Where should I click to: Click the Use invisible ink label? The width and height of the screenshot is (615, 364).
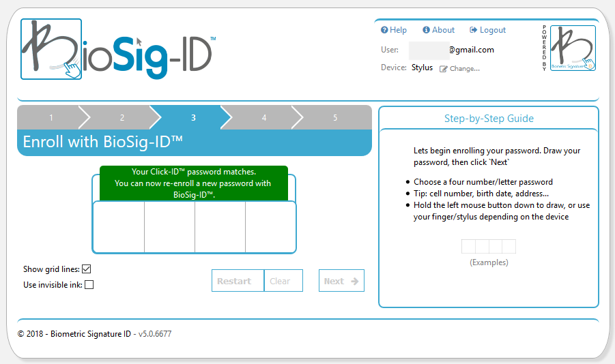(x=53, y=285)
